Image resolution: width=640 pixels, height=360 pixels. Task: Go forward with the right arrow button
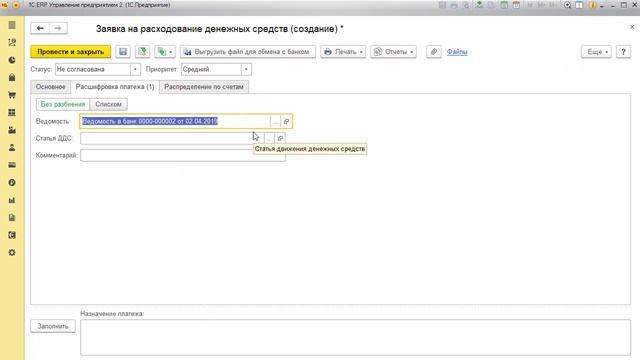pos(58,28)
